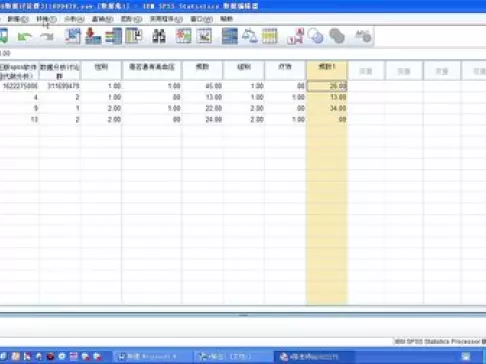Image resolution: width=486 pixels, height=364 pixels.
Task: Toggle the Value Labels icon
Action: (x=295, y=36)
